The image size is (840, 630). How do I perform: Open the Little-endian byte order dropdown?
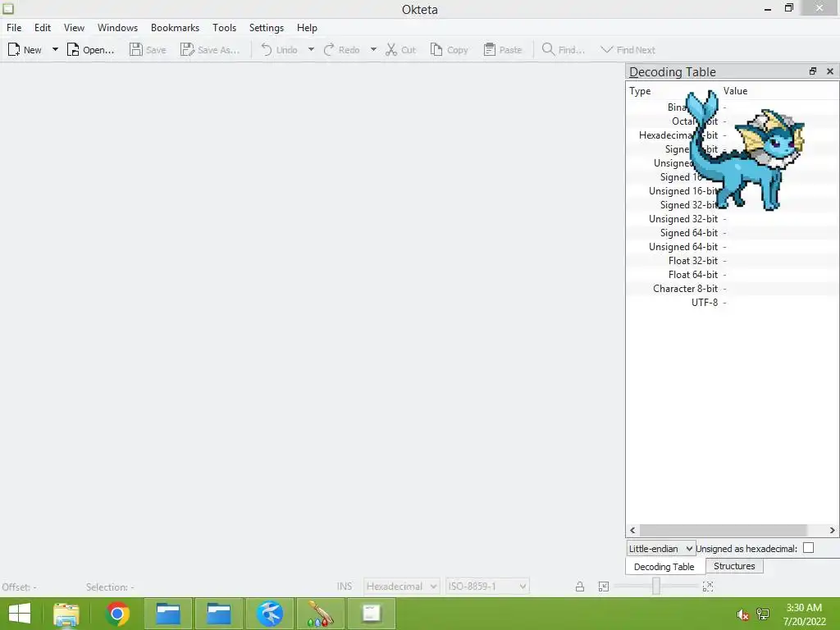click(x=661, y=549)
